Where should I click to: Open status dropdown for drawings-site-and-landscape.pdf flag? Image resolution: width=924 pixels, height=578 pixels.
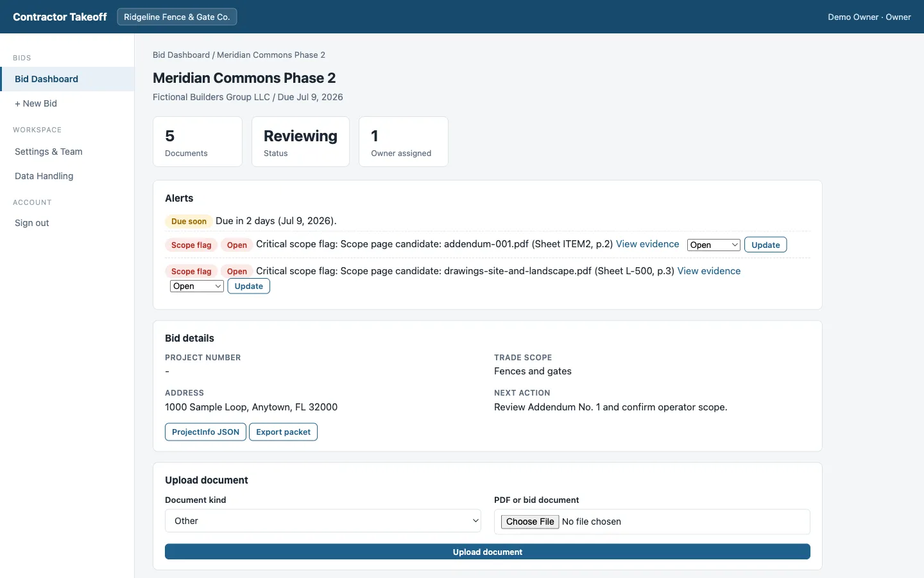pos(197,286)
